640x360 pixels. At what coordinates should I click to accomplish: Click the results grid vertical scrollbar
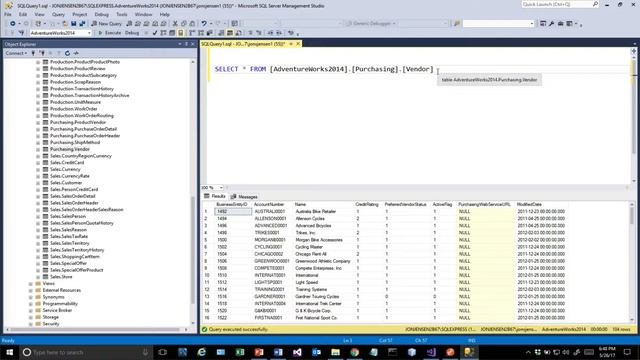pyautogui.click(x=632, y=261)
